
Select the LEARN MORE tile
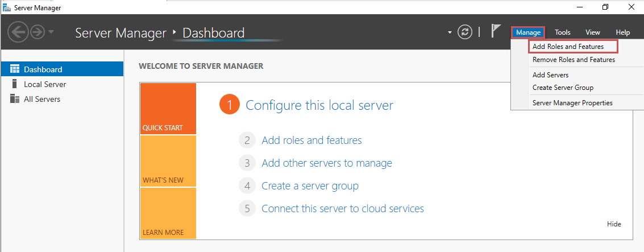coord(168,213)
